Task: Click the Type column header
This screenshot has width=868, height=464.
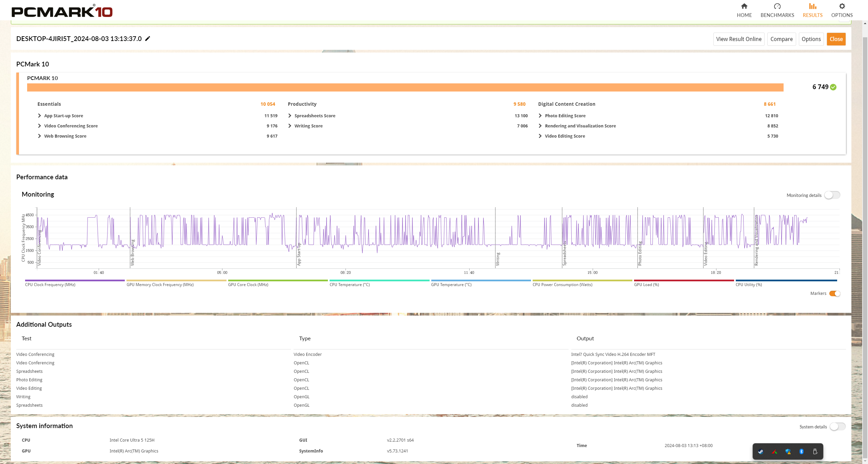Action: coord(304,338)
